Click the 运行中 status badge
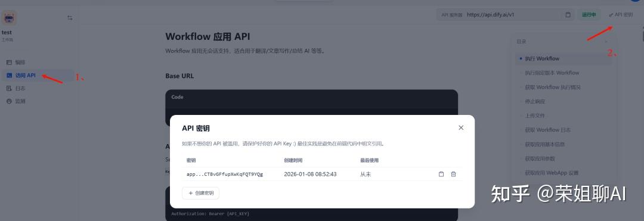 (x=589, y=15)
